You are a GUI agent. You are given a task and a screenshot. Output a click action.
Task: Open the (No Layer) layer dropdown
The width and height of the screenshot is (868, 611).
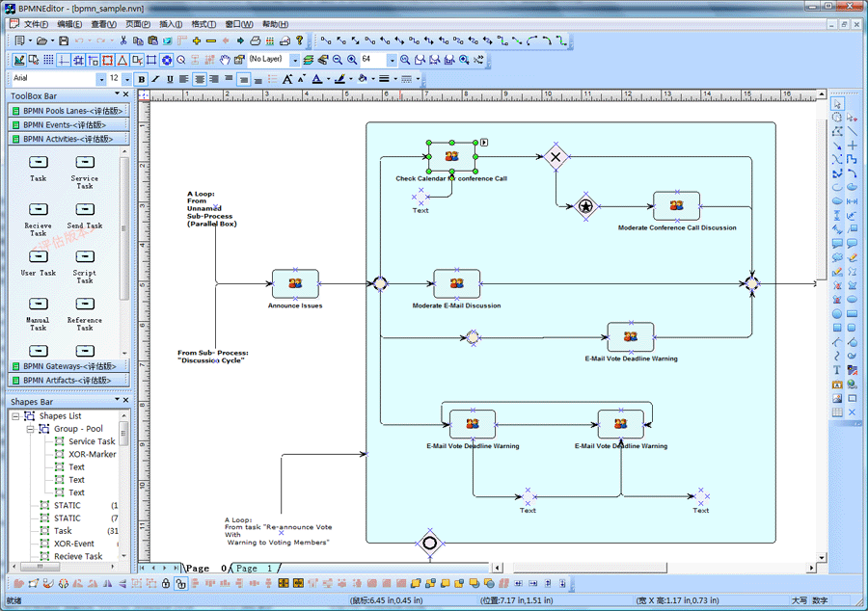coord(295,60)
